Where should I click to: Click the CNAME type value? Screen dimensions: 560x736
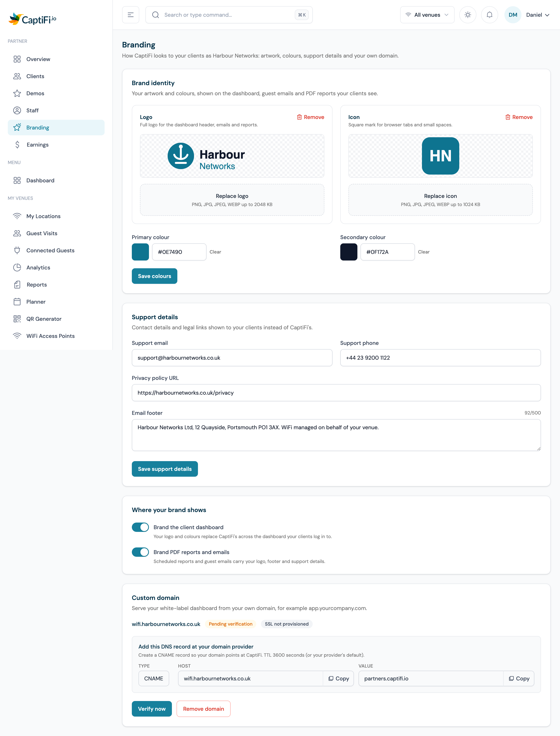tap(154, 678)
